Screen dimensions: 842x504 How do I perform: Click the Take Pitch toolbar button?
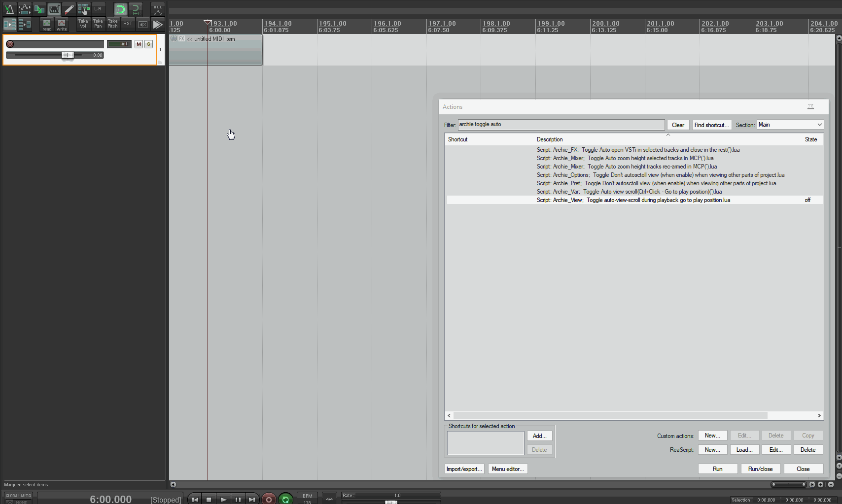[x=113, y=24]
